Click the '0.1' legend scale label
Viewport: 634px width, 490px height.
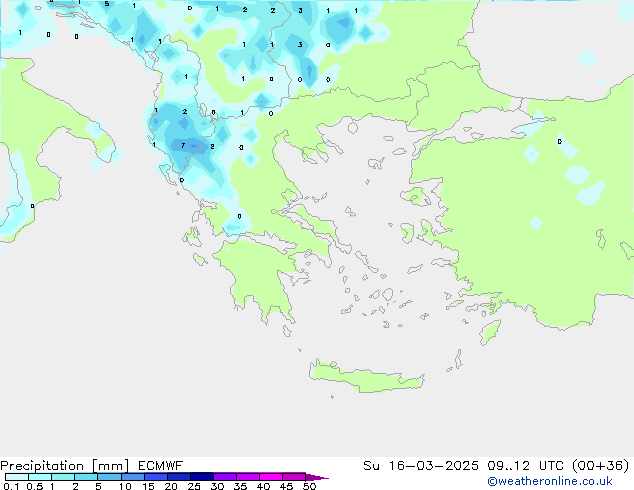coord(11,486)
